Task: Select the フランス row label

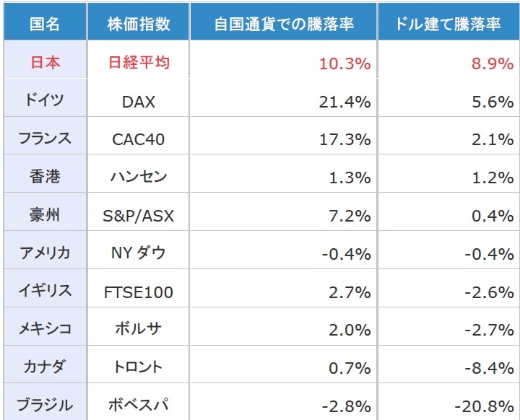Action: [x=45, y=139]
